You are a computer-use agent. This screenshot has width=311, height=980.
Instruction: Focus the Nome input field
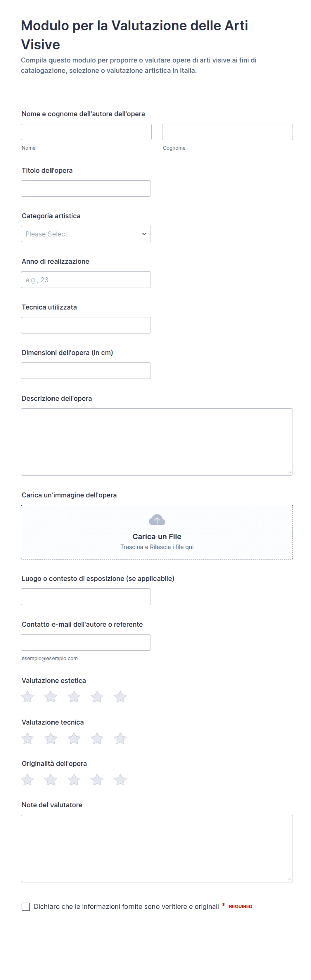tap(86, 132)
